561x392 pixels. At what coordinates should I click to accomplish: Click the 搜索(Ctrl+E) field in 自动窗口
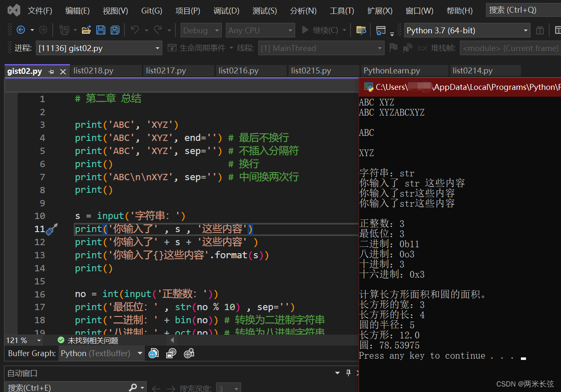pos(67,388)
